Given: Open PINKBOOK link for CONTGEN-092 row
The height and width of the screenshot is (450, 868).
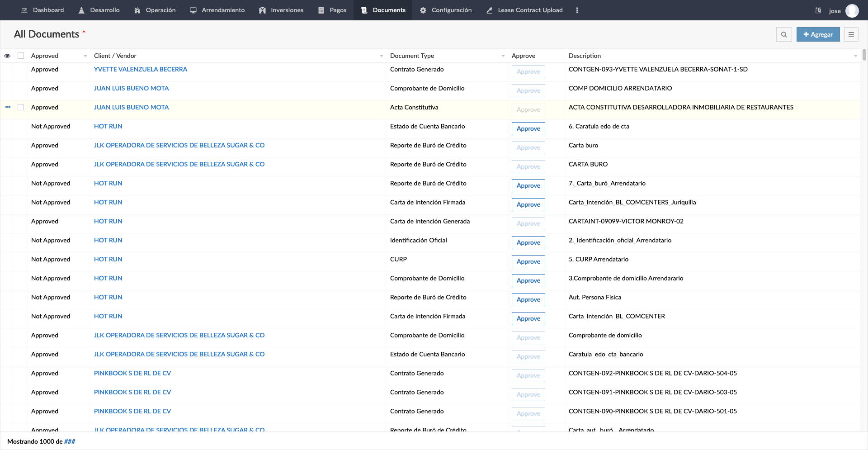Looking at the screenshot, I should (132, 373).
